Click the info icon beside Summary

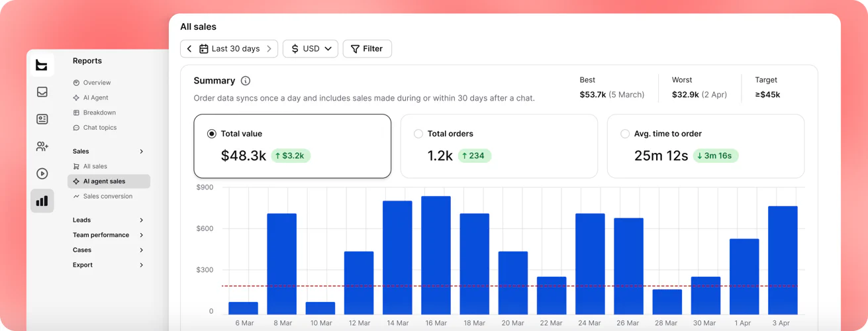click(246, 81)
